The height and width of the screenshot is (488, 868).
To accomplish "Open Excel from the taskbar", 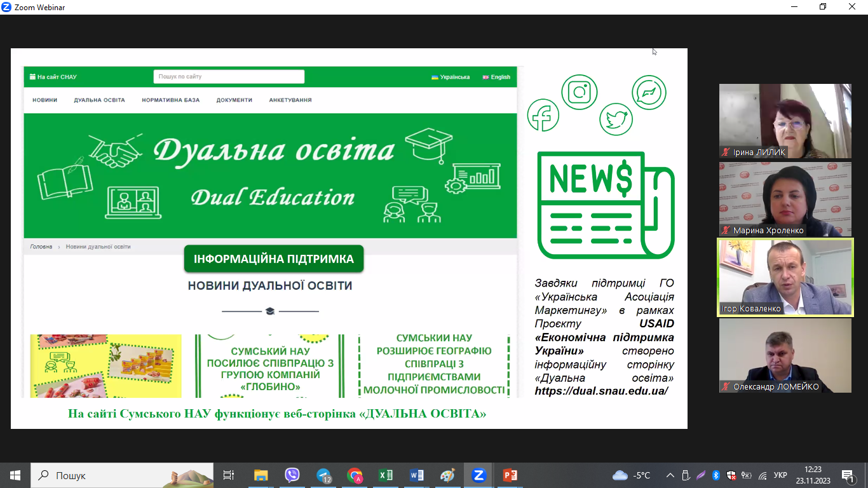I will pyautogui.click(x=385, y=475).
